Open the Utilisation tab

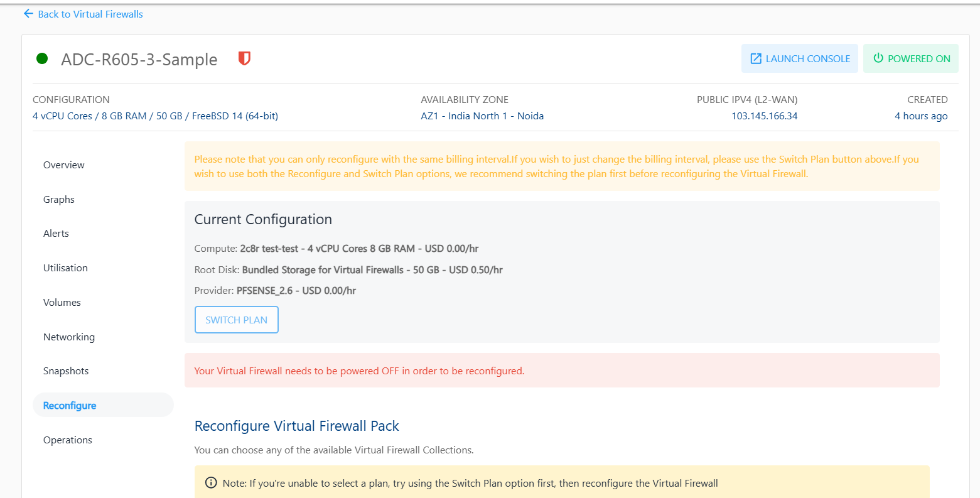65,268
